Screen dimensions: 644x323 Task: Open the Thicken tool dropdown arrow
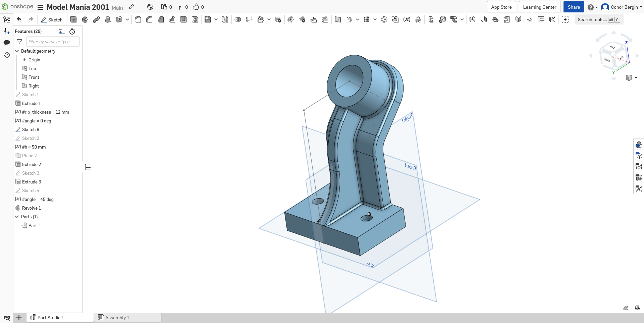tap(127, 19)
